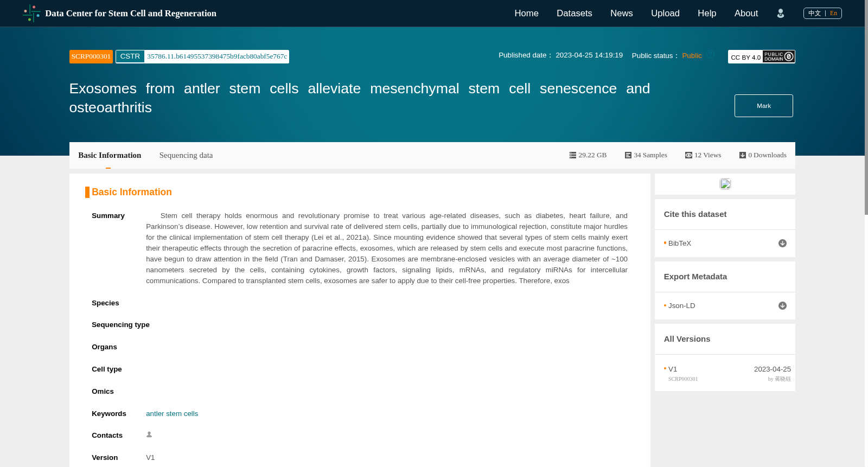Click the SCRP000301 accession badge
The image size is (868, 467).
[91, 56]
